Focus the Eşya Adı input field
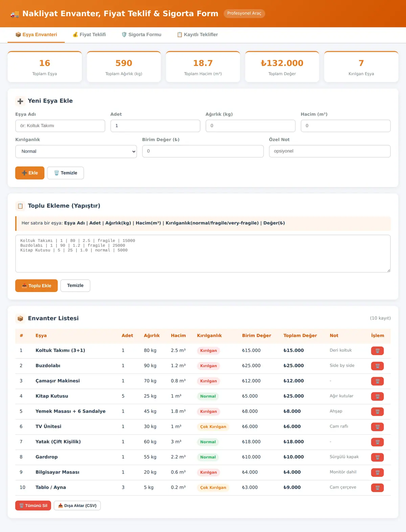 (x=60, y=126)
